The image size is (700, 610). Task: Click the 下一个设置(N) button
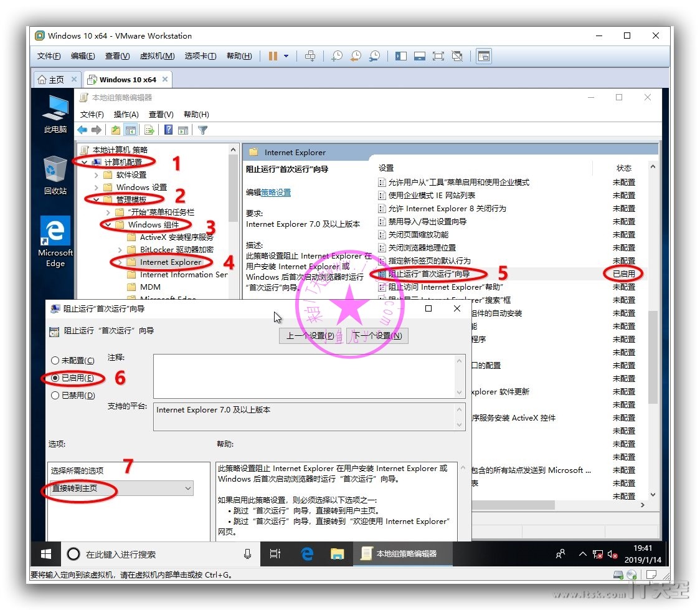[377, 336]
